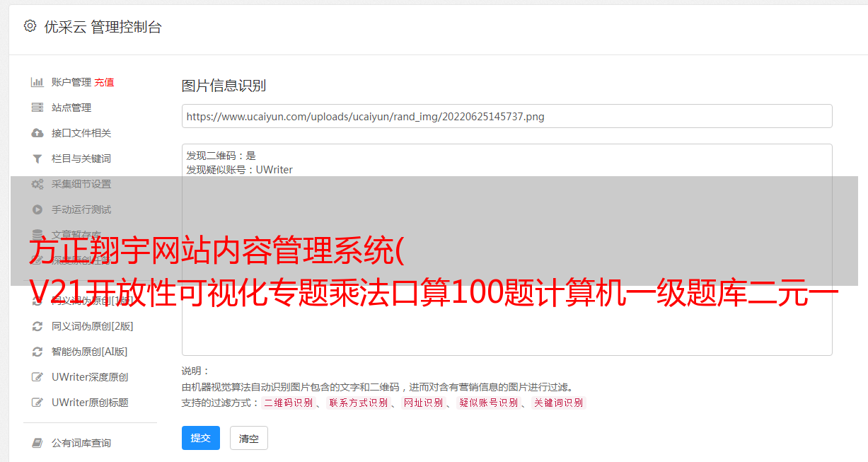Click the 网址识别 tag
This screenshot has width=868, height=462.
pos(423,403)
